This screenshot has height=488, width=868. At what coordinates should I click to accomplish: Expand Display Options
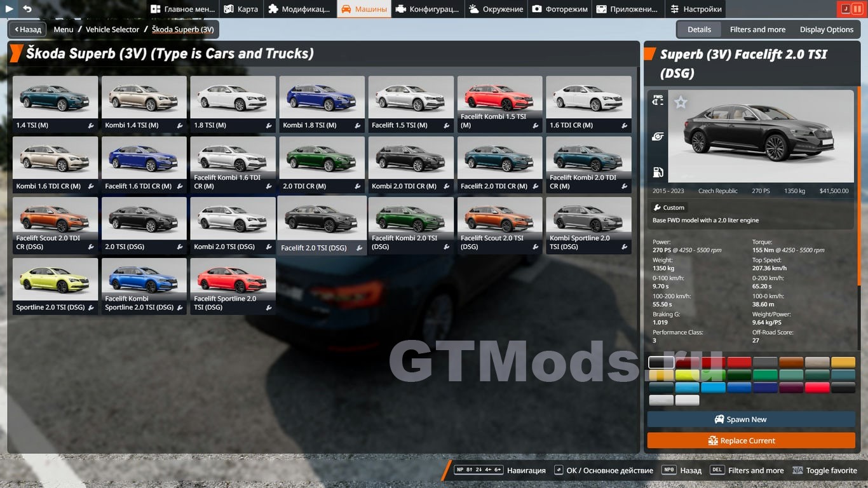[x=826, y=29]
